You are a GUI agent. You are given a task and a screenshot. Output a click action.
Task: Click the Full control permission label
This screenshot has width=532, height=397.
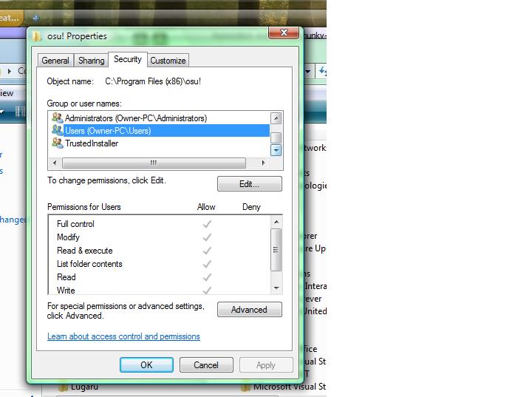[75, 224]
